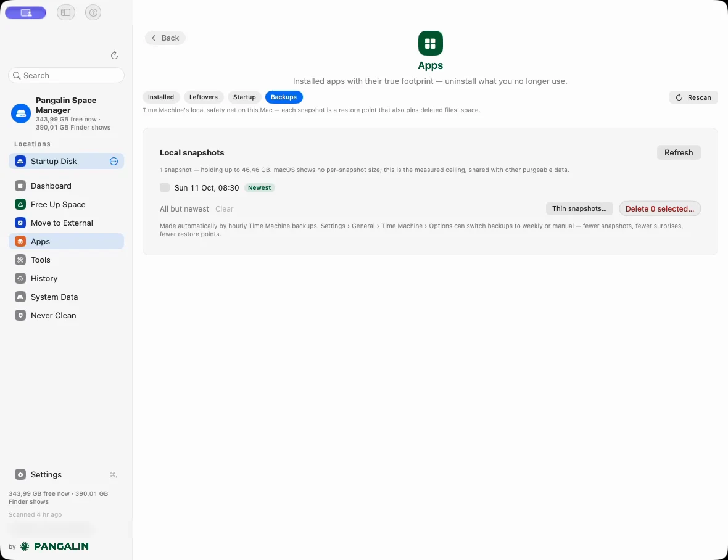Click the Newest badge
The width and height of the screenshot is (728, 560).
click(x=259, y=188)
